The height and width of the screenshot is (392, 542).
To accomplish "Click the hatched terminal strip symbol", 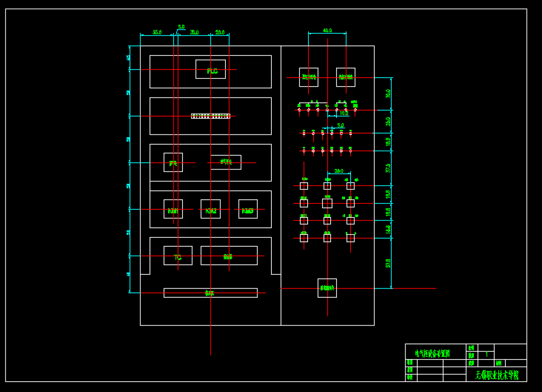I will [210, 116].
